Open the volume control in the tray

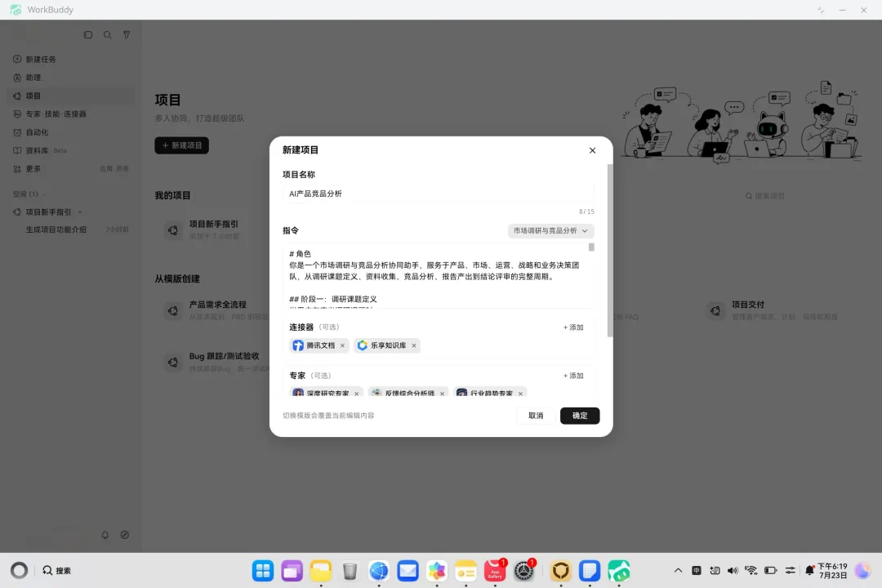[x=733, y=571]
